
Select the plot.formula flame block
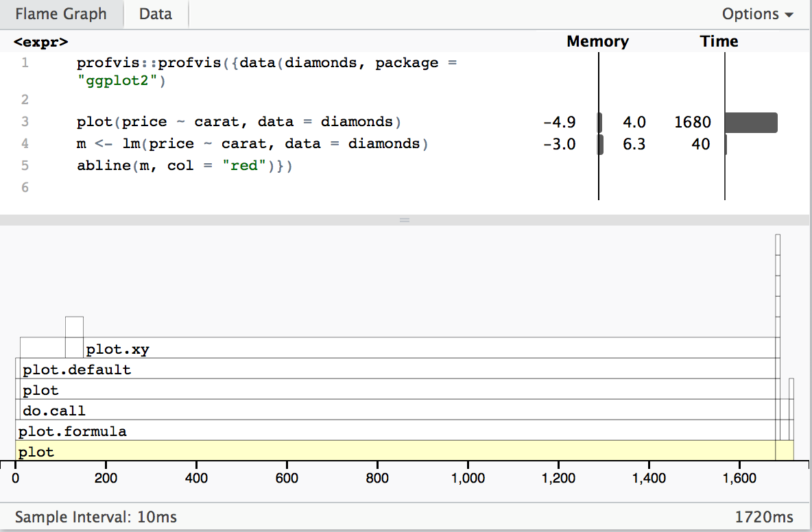point(395,431)
